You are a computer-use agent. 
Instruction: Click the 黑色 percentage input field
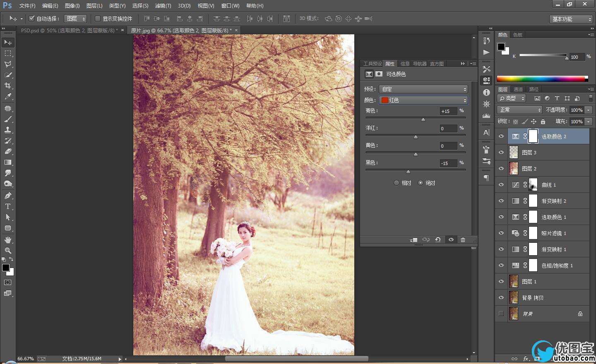point(448,163)
